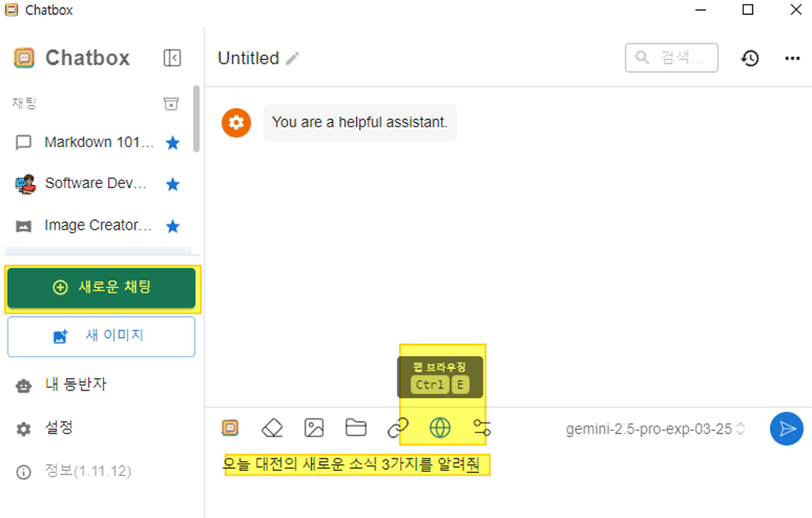812x518 pixels.
Task: Open conversation settings sliders icon
Action: pyautogui.click(x=482, y=428)
